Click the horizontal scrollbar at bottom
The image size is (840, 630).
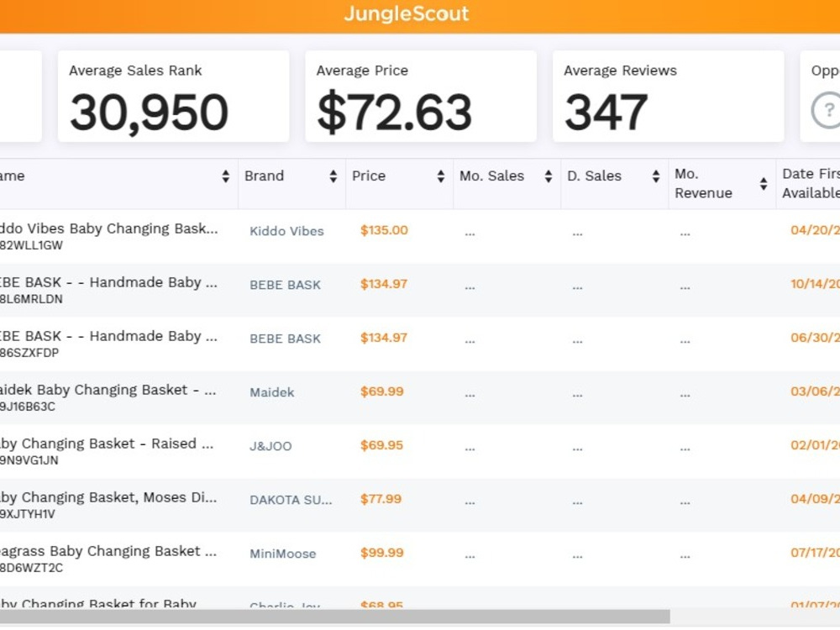(335, 617)
